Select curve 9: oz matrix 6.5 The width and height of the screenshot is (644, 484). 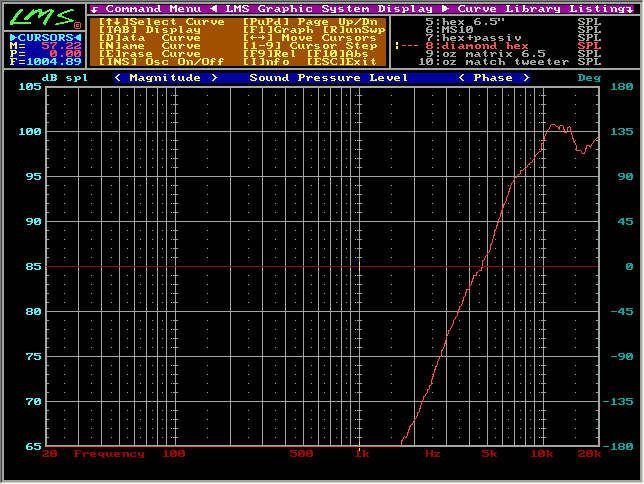[513, 54]
